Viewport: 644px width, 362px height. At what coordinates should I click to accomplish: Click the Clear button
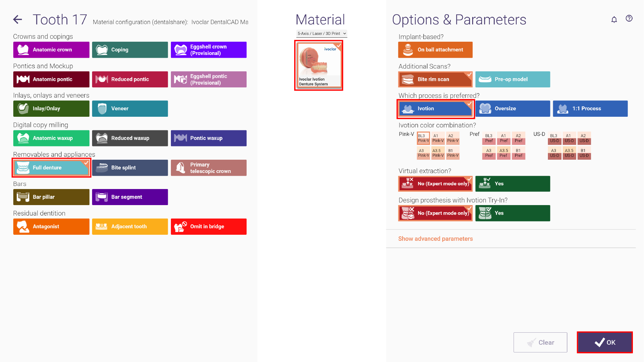[540, 342]
